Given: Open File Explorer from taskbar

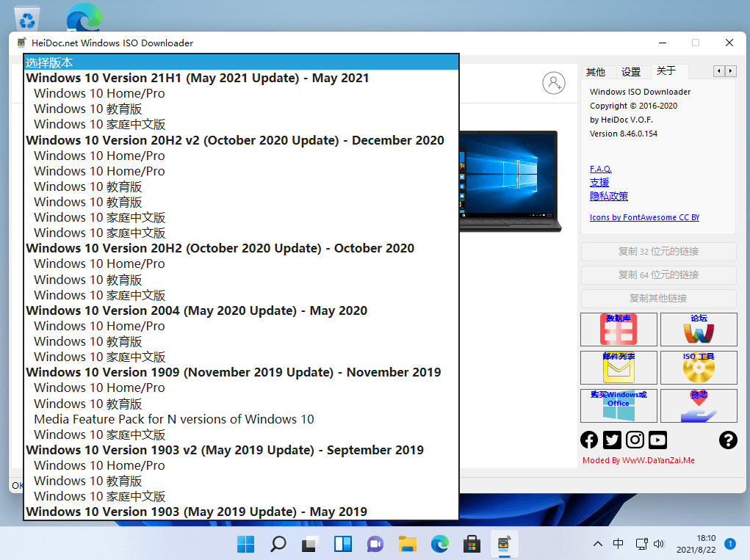Looking at the screenshot, I should coord(408,544).
